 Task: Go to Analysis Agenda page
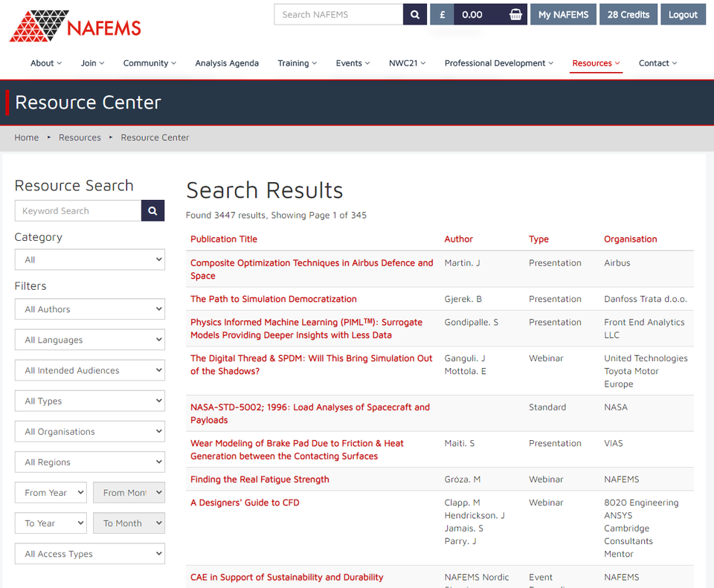(x=227, y=63)
